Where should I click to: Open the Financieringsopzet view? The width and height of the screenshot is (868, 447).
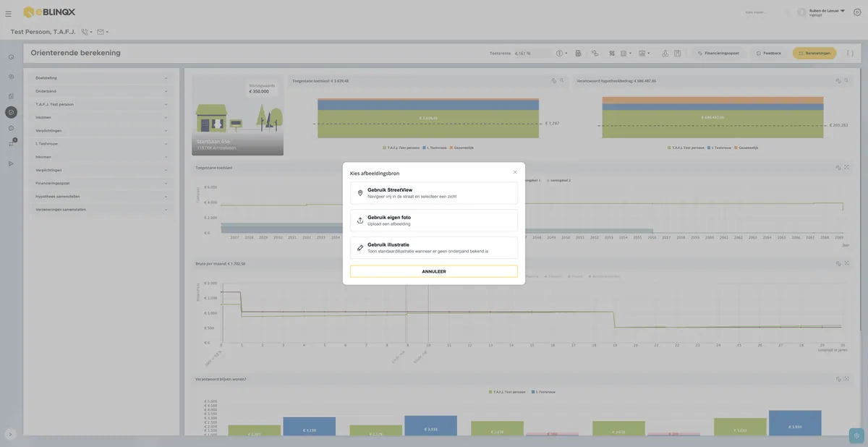[718, 53]
